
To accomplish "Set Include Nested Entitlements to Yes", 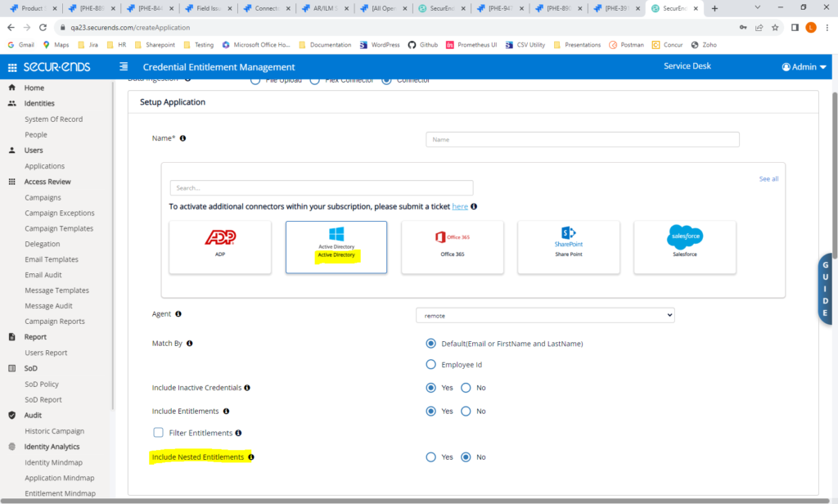I will coord(430,457).
